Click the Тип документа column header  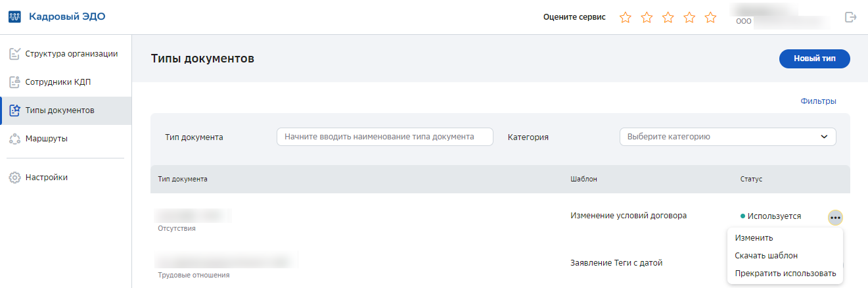click(183, 179)
